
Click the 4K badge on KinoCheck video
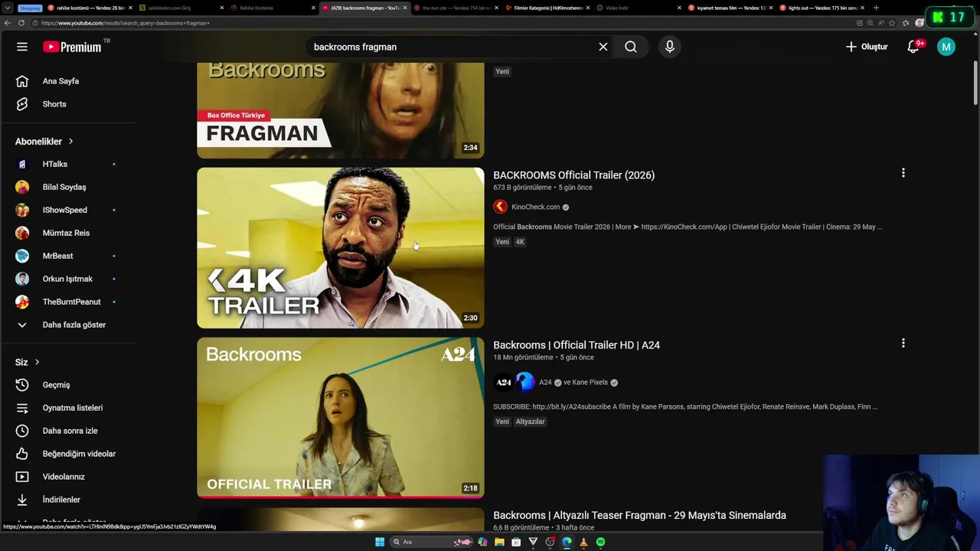[x=520, y=242]
